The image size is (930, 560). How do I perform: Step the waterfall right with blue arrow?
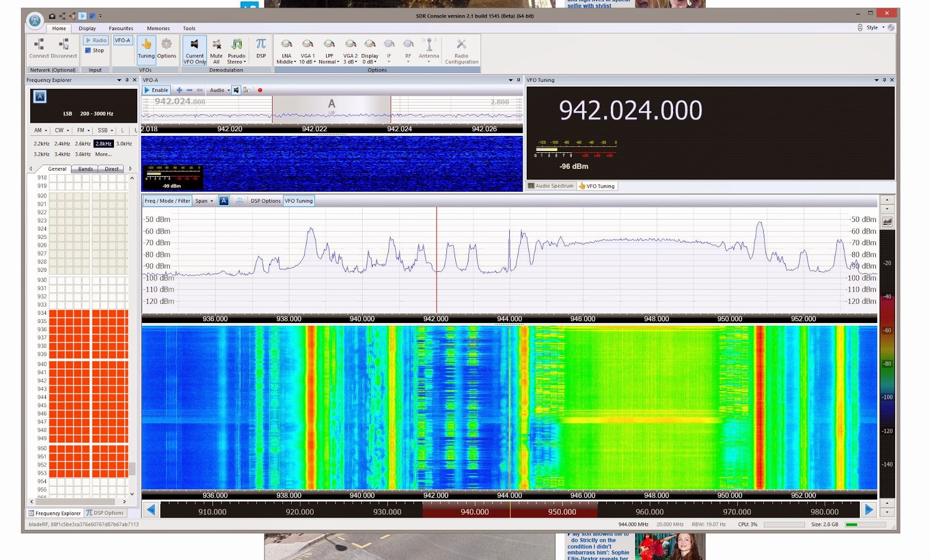pyautogui.click(x=869, y=510)
